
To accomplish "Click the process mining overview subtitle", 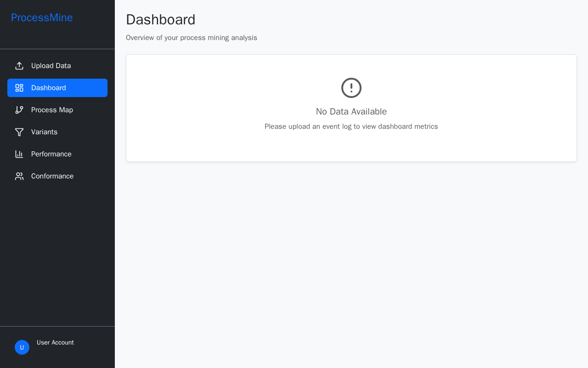I will click(x=192, y=38).
